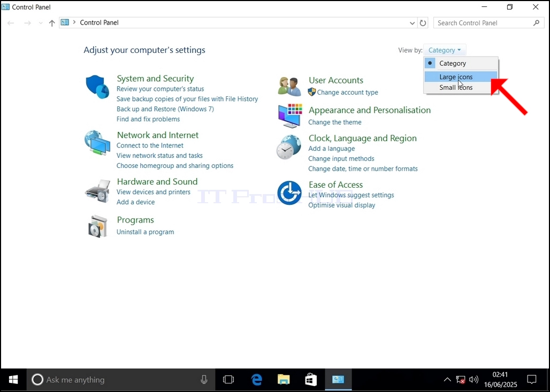Open Back up and Restore (Windows 7)
This screenshot has width=550, height=392.
click(165, 109)
